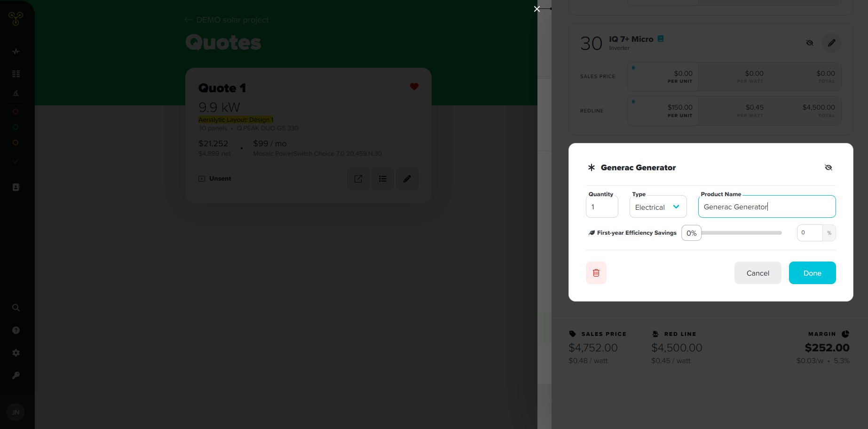
Task: Click the Sales Price tag icon
Action: pos(572,334)
